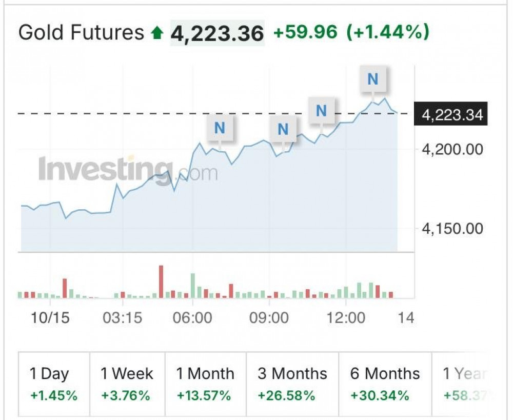Click the Gold Futures title
Screen dimensions: 513x420
pos(81,32)
